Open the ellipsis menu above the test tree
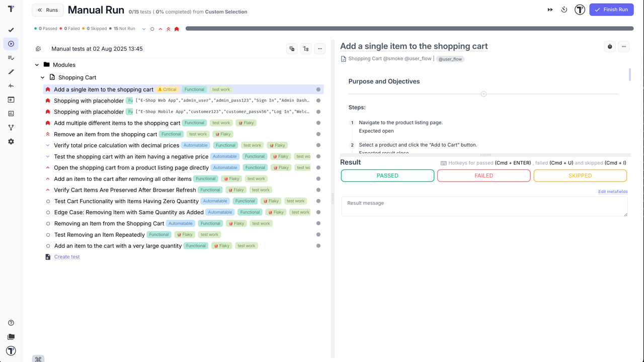Image resolution: width=644 pixels, height=362 pixels. pos(320,48)
